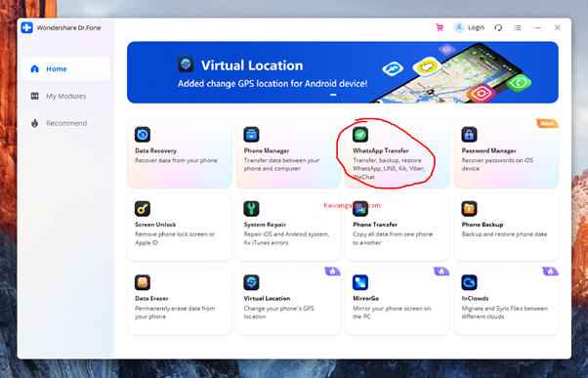Switch to My Modules tab
The image size is (588, 378).
65,96
